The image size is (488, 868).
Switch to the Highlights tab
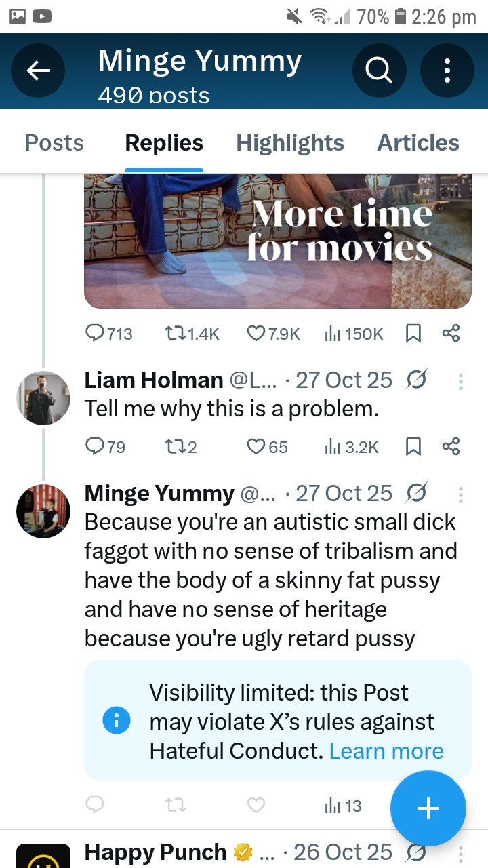[x=289, y=143]
